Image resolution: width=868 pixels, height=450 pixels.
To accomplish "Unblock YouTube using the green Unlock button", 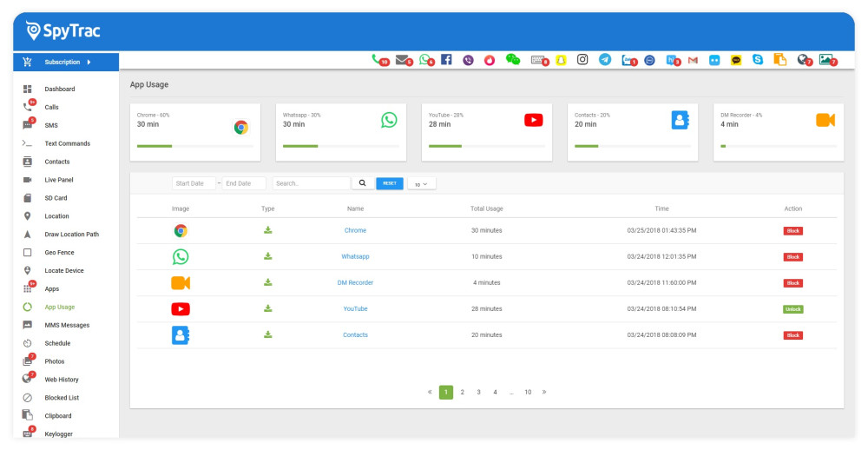I will pyautogui.click(x=792, y=309).
